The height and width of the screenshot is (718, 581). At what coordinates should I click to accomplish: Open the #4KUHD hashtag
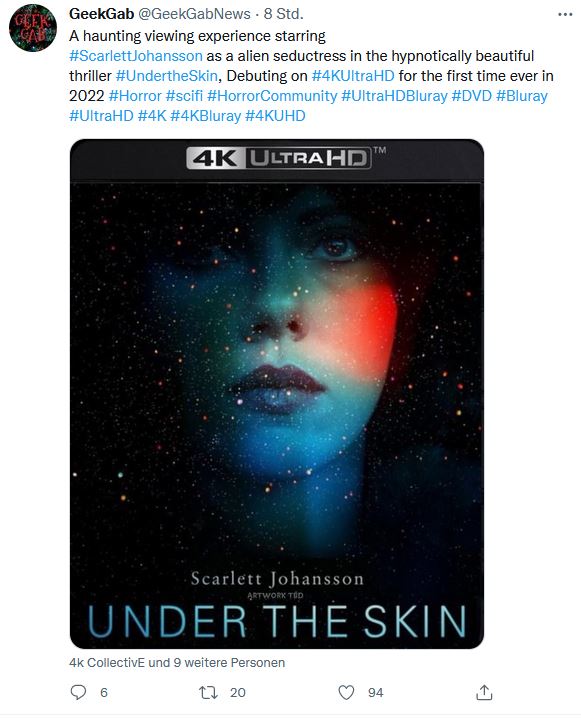coord(275,116)
